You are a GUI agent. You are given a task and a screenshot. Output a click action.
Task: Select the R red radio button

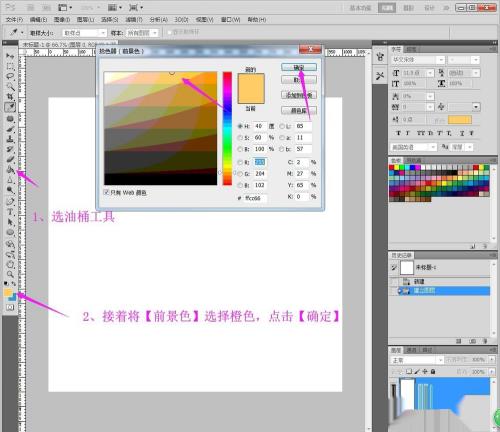[x=240, y=162]
